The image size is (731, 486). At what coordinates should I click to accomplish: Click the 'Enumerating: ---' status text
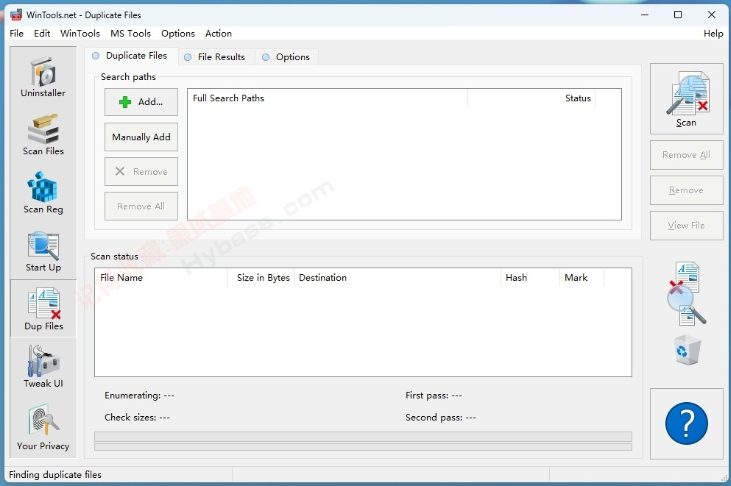139,396
